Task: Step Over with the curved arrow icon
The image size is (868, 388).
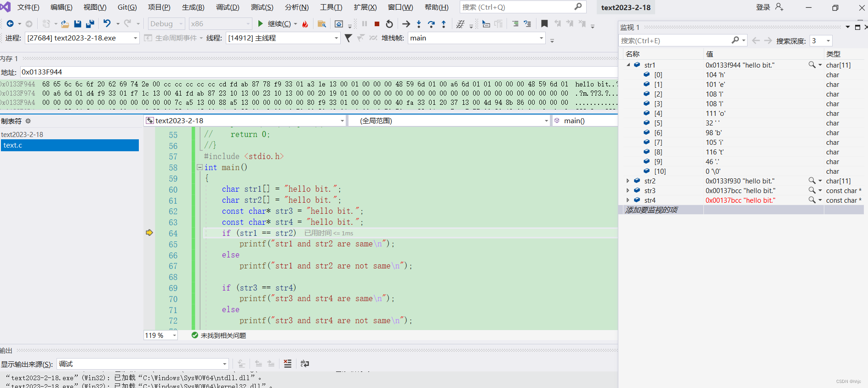Action: click(x=431, y=24)
